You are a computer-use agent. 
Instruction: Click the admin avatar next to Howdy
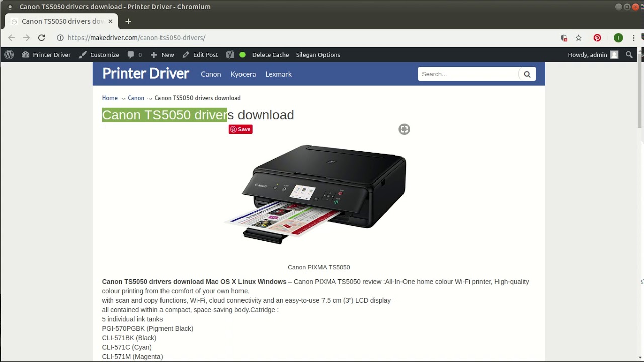click(614, 55)
